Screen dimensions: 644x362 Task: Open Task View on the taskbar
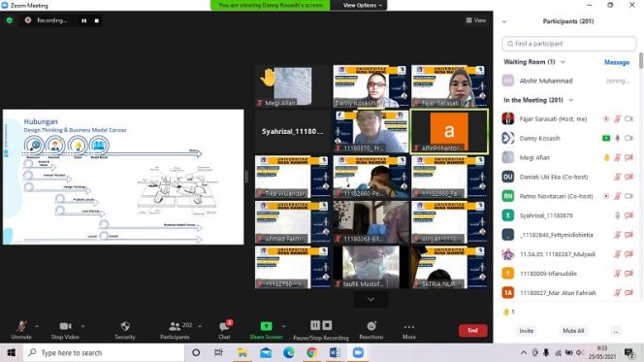[x=218, y=352]
